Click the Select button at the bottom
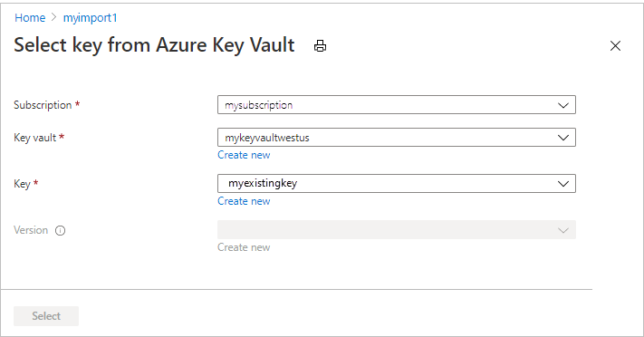 [46, 316]
